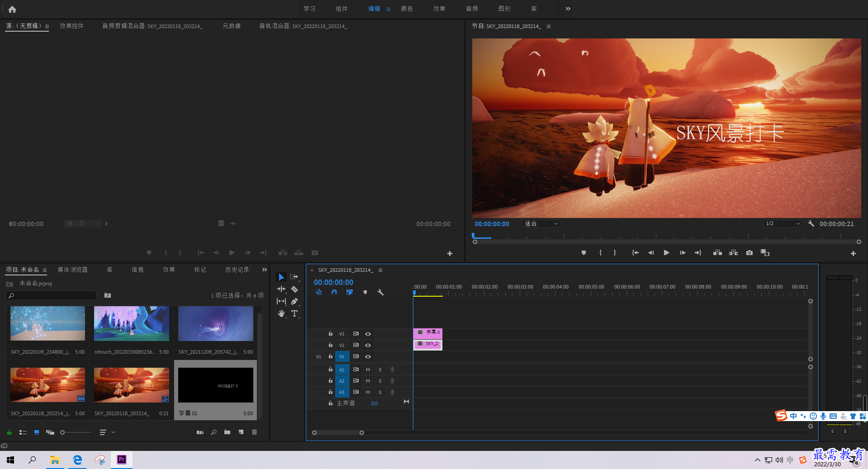Screen dimensions: 868x469
Task: Switch to the 音频 workspace
Action: [472, 9]
